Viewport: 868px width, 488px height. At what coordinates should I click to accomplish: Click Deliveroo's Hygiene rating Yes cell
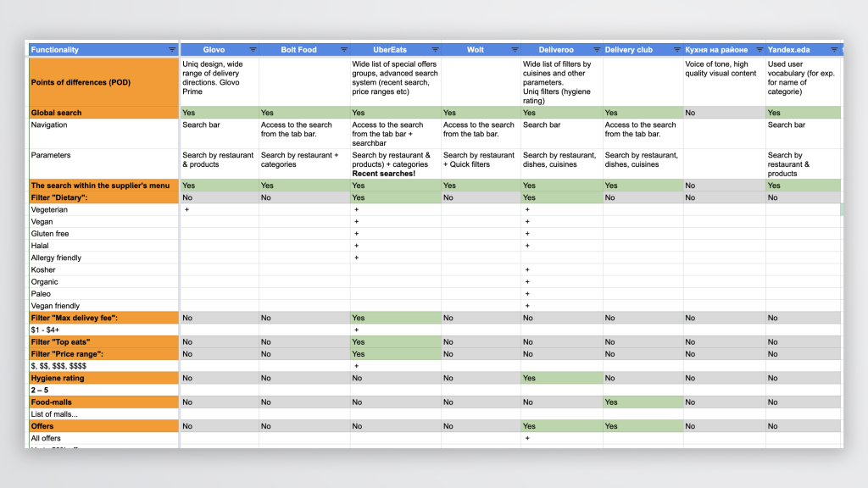coord(561,378)
